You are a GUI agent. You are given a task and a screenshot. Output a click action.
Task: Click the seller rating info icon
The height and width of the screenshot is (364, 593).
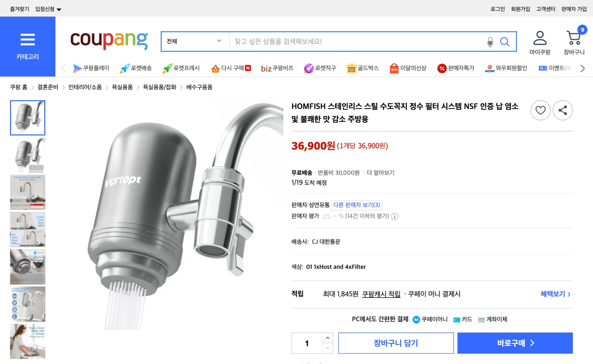pos(395,217)
